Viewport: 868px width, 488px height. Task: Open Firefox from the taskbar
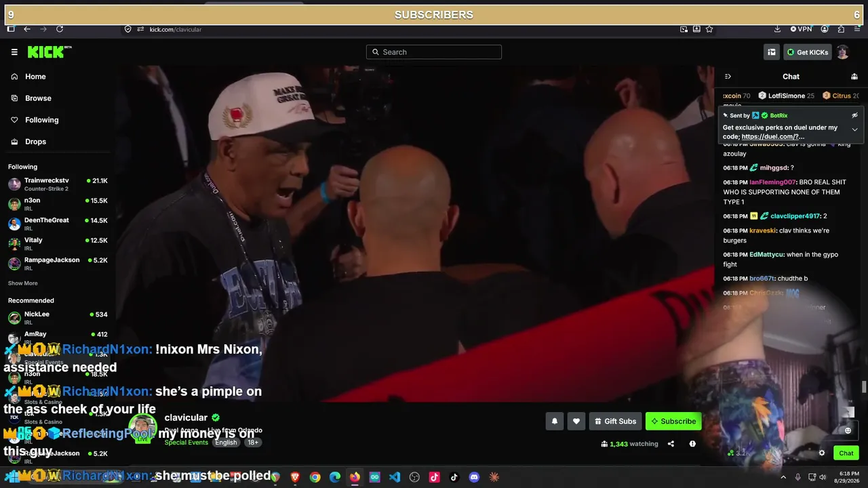click(x=355, y=477)
